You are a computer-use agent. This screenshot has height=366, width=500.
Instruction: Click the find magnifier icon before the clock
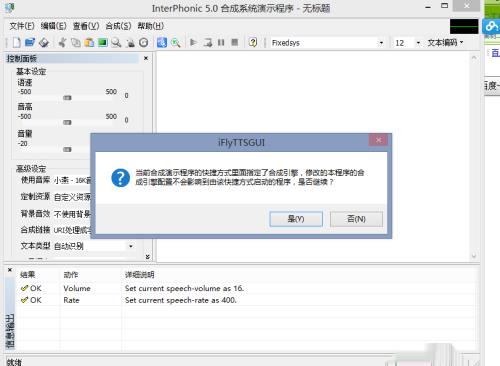point(116,43)
